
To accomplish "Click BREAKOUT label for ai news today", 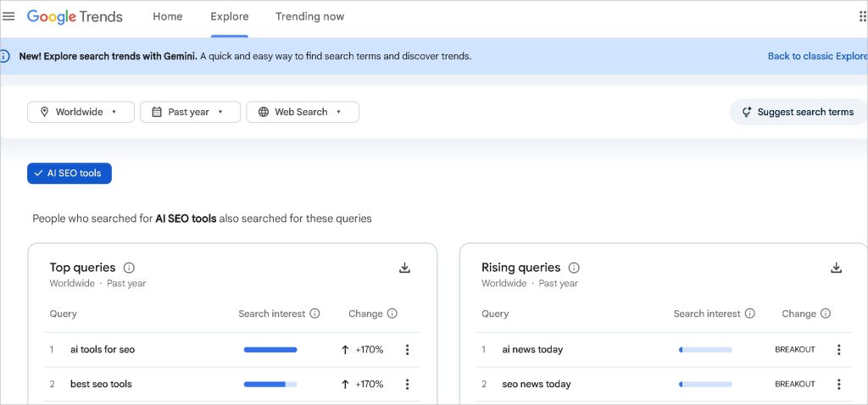I will coord(795,350).
